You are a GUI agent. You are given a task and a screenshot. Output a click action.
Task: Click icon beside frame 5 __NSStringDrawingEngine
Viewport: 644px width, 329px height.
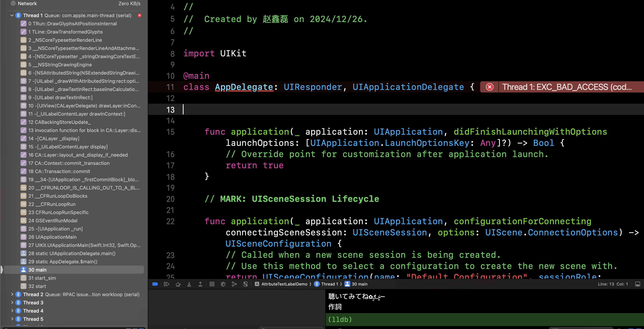click(23, 65)
